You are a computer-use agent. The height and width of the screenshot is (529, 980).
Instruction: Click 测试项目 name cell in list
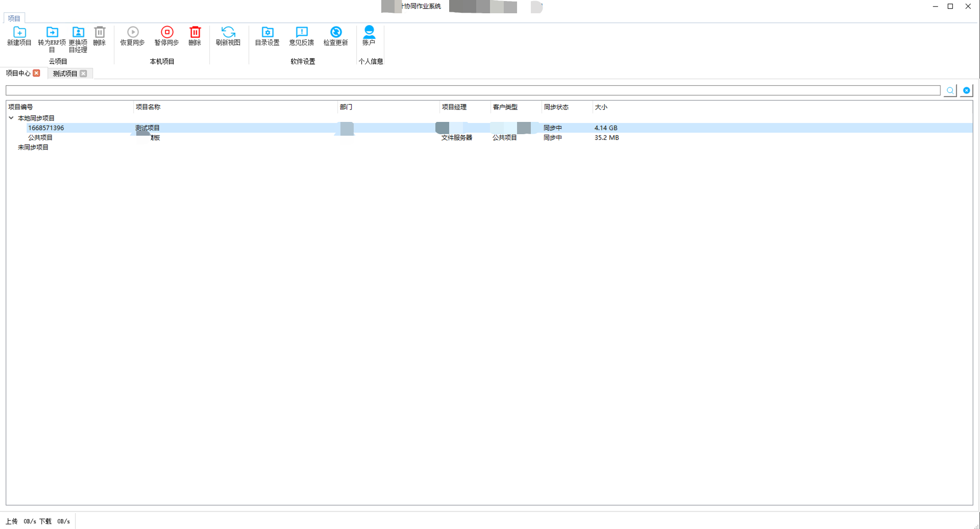click(x=148, y=128)
